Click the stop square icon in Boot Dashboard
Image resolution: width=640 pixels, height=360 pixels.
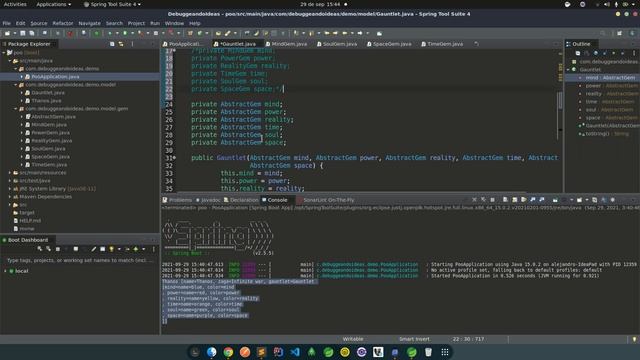coord(58,249)
